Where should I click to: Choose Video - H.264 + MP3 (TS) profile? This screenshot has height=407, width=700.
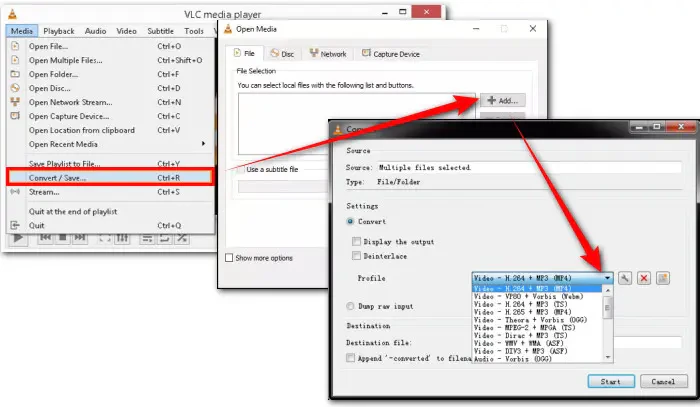[x=539, y=304]
